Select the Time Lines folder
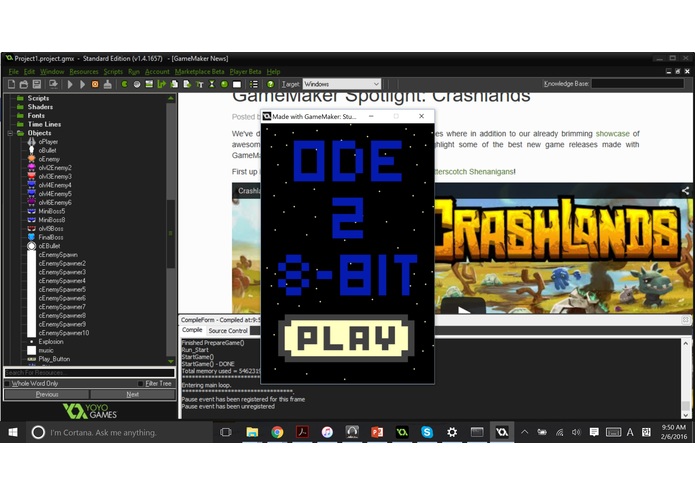 click(44, 124)
